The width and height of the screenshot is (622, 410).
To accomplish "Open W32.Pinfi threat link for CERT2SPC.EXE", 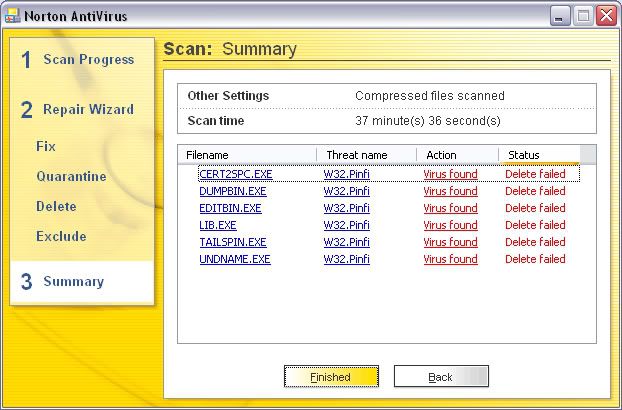I will coord(347,174).
